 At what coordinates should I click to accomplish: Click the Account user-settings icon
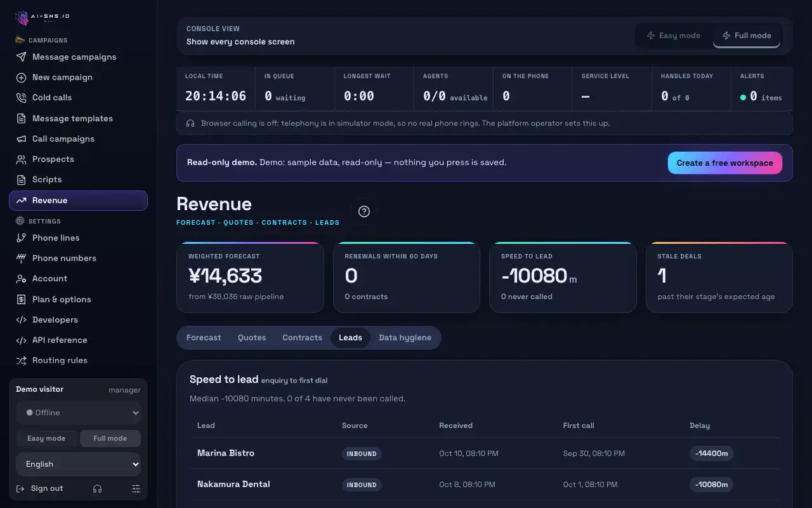(21, 279)
